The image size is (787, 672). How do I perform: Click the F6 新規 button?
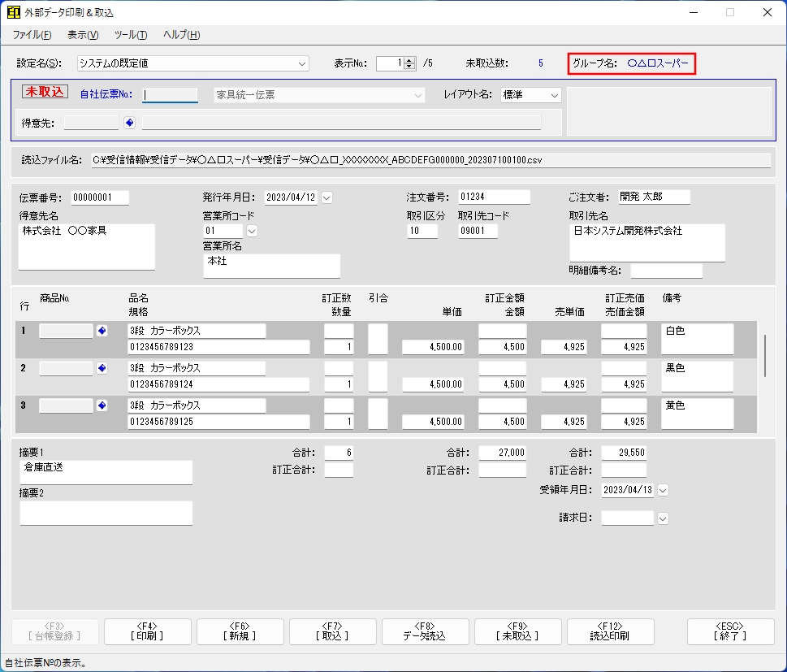(x=240, y=631)
